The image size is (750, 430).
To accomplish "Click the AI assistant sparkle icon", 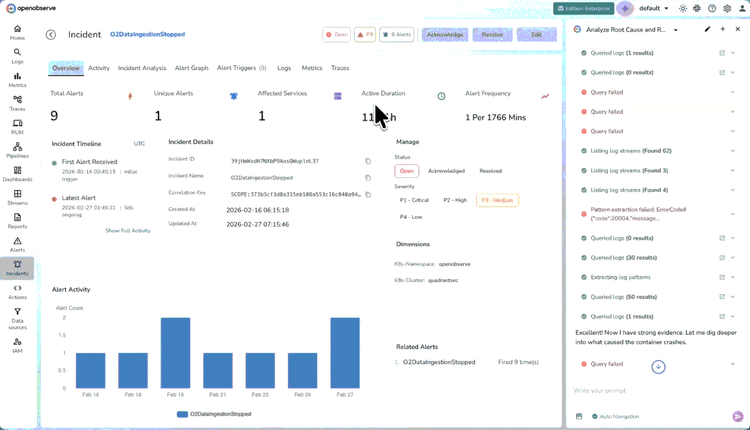I will 624,8.
